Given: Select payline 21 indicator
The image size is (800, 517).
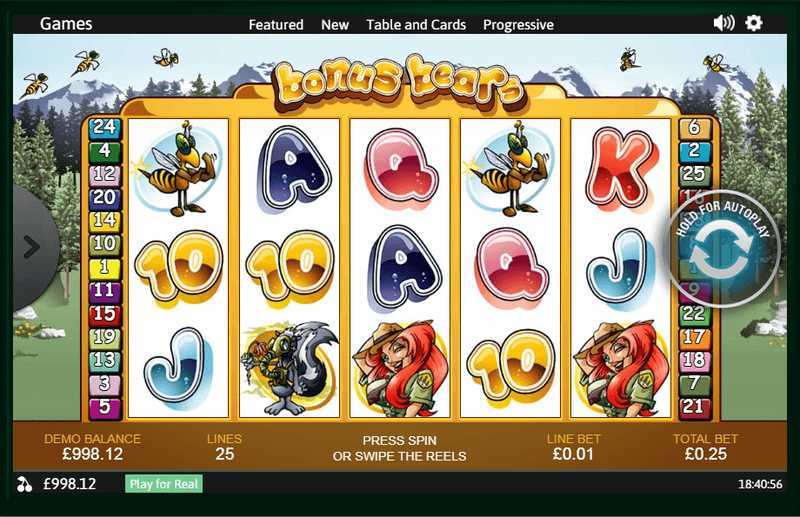Looking at the screenshot, I should point(694,407).
